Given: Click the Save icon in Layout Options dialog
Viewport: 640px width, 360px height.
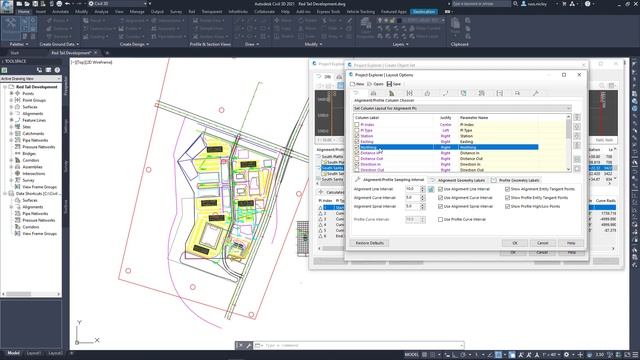Looking at the screenshot, I should pos(389,84).
